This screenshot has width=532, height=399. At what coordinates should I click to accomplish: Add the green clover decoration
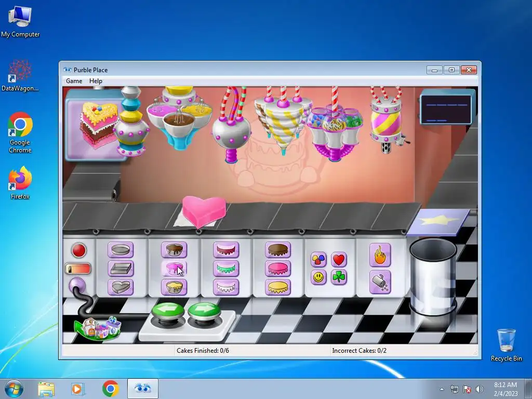[x=339, y=277]
